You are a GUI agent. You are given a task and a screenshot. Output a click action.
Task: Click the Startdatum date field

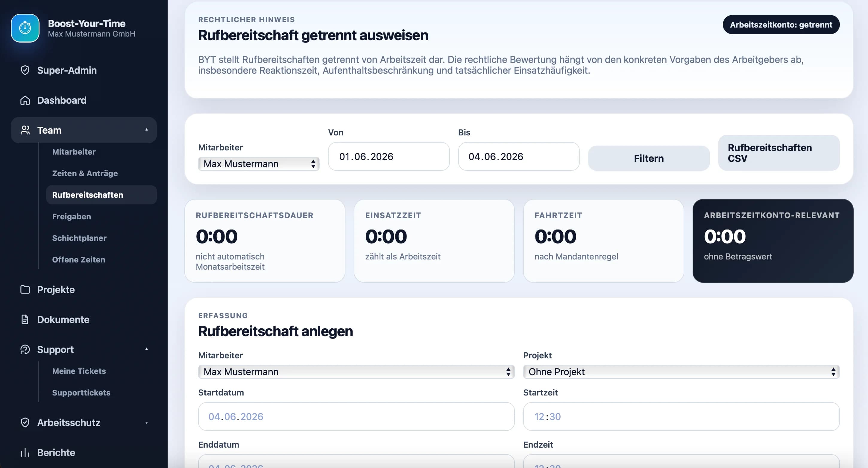pyautogui.click(x=356, y=417)
